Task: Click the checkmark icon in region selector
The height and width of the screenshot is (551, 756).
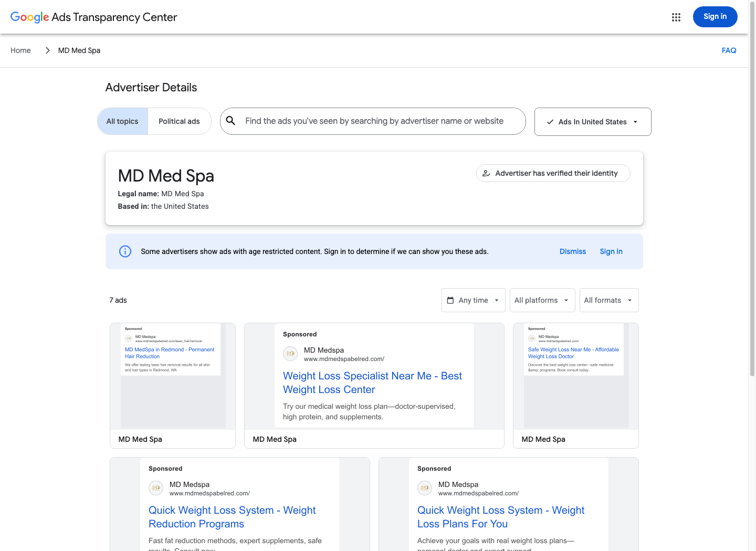Action: (x=550, y=122)
